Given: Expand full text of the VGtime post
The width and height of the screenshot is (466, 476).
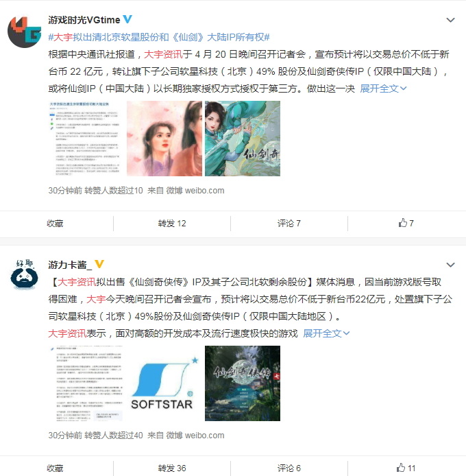Looking at the screenshot, I should pyautogui.click(x=383, y=88).
